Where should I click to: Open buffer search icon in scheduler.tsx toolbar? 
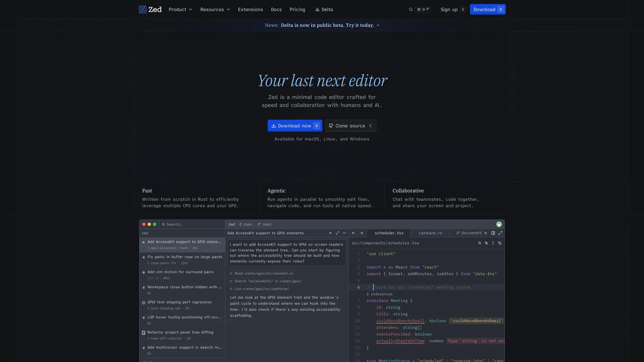point(480,243)
